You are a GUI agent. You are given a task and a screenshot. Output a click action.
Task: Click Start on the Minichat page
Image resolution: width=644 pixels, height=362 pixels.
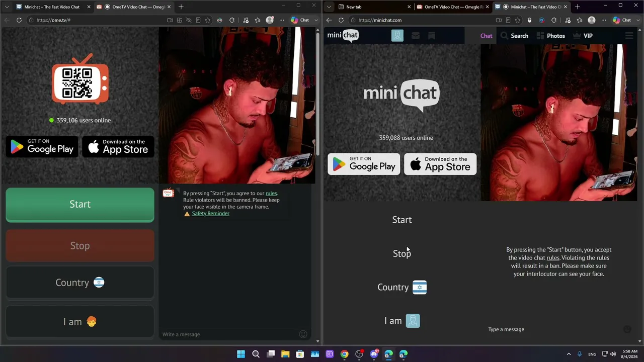point(402,220)
